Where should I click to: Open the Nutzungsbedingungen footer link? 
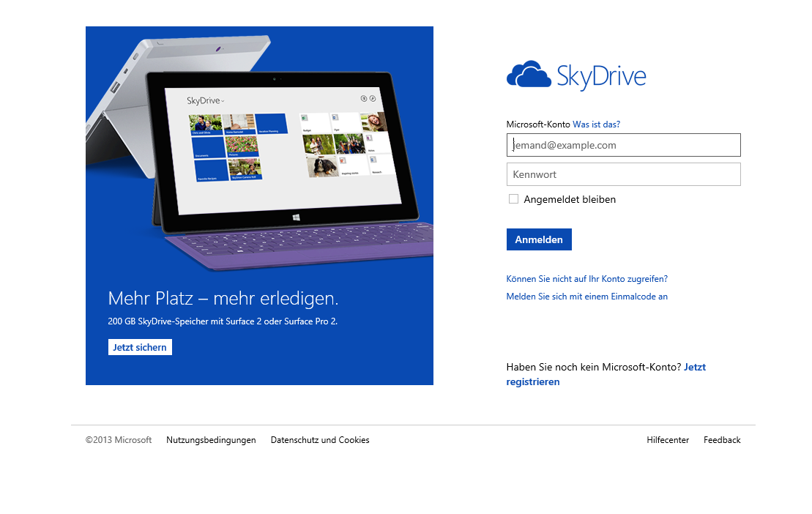pyautogui.click(x=211, y=440)
